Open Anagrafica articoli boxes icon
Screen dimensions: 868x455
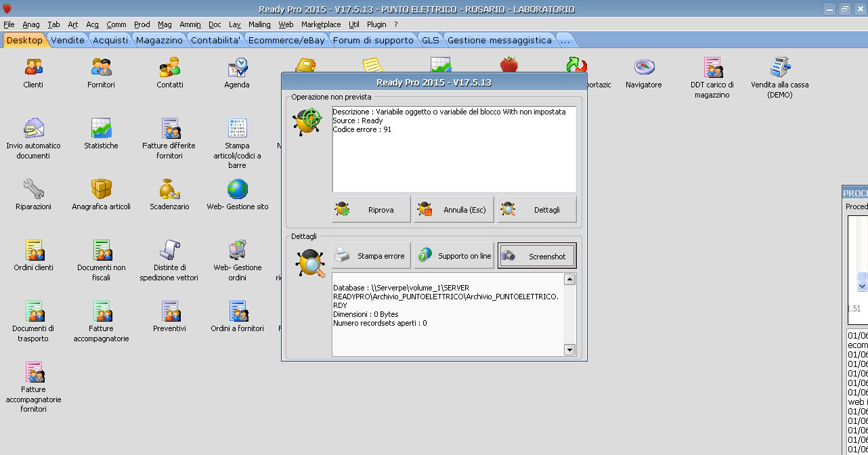pos(101,190)
